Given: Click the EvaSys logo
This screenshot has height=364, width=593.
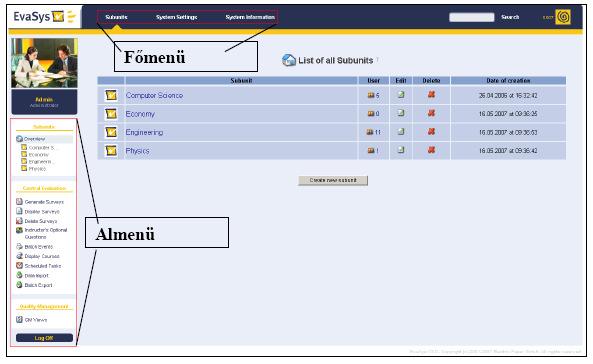Looking at the screenshot, I should tap(45, 17).
